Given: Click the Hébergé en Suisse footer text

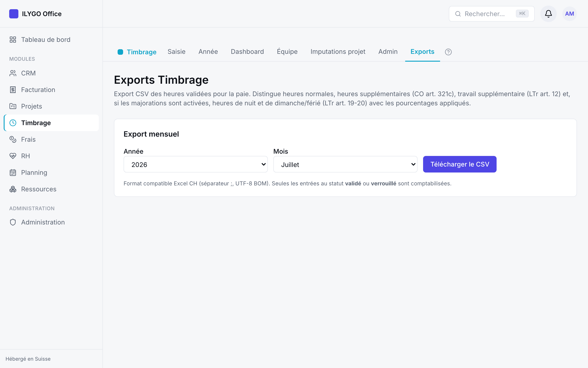Looking at the screenshot, I should click(x=28, y=359).
